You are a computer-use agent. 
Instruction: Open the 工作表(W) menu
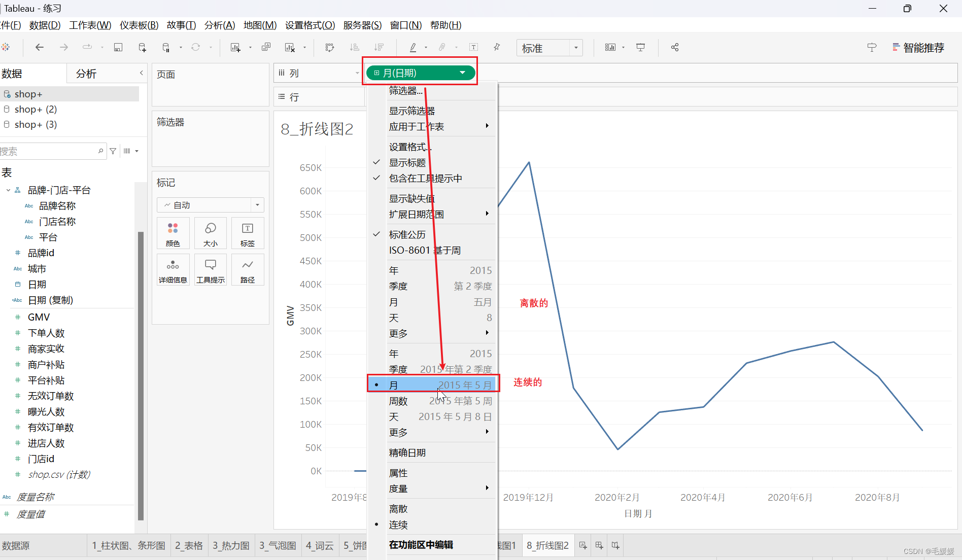tap(90, 25)
